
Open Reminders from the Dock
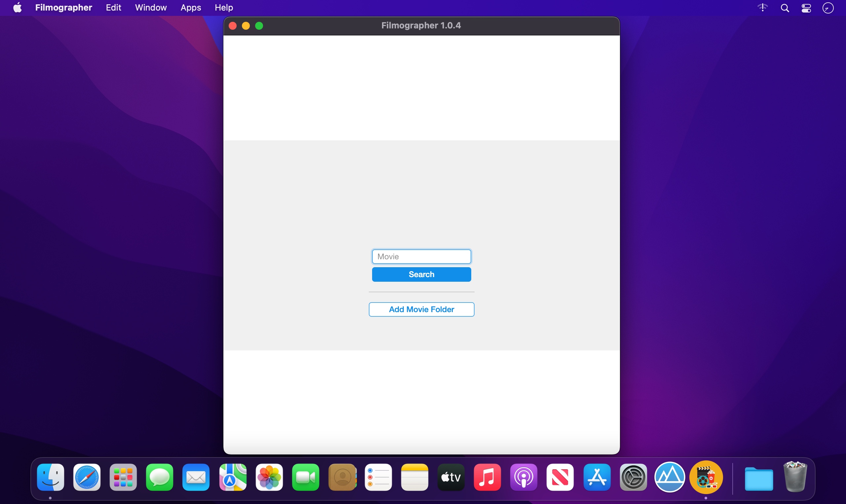point(378,477)
